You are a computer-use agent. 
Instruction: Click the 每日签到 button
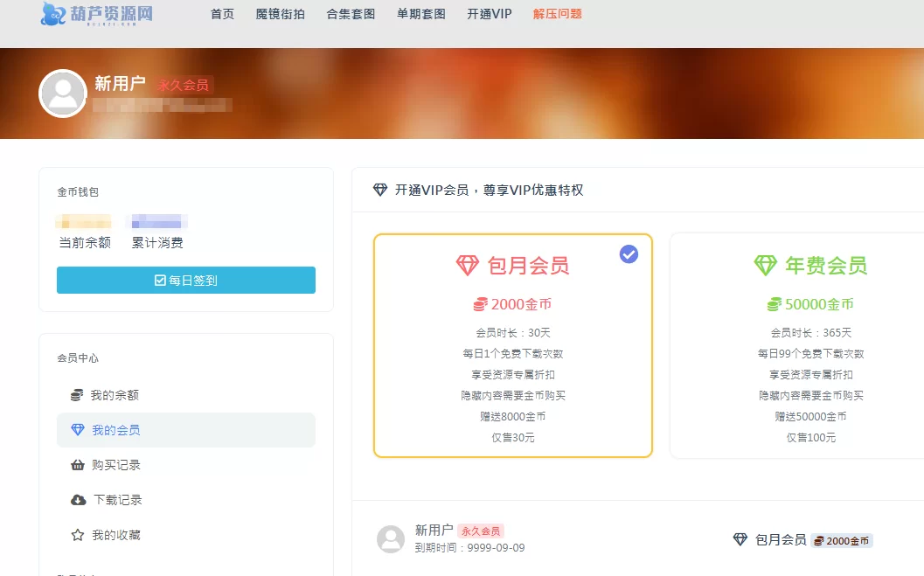185,280
